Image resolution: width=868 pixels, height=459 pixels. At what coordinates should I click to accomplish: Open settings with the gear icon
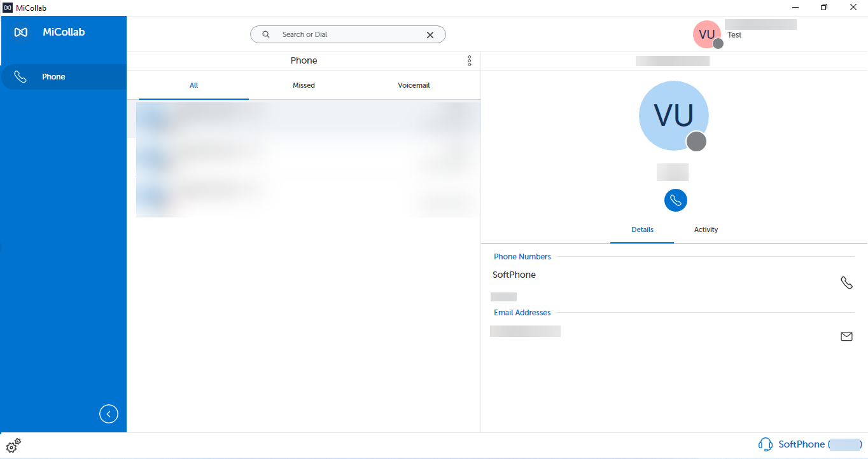[13, 445]
